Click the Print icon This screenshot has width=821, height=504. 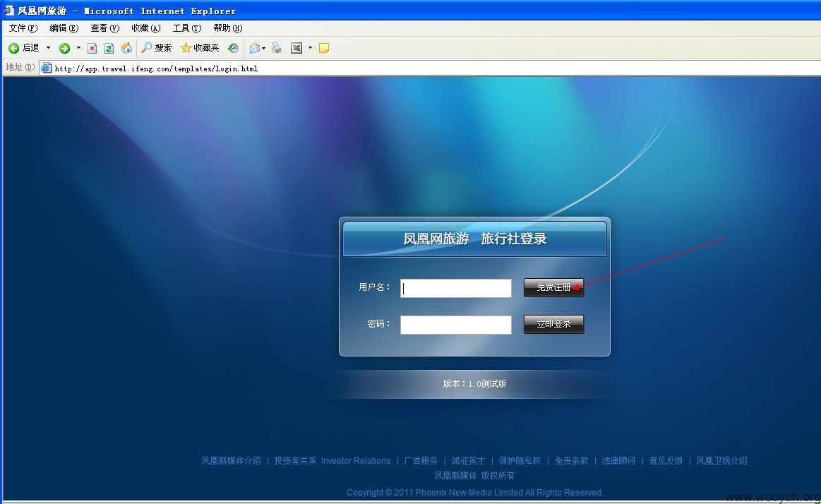(x=277, y=48)
